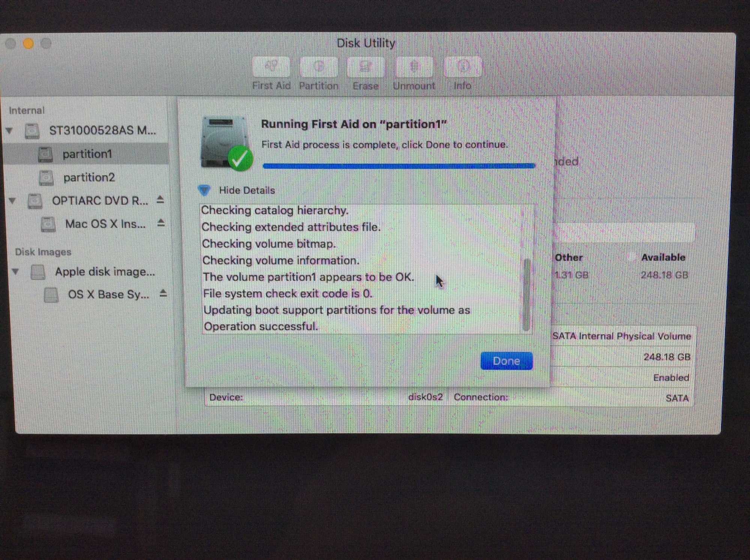Eject the OPTIARC DVD drive
The width and height of the screenshot is (750, 560).
click(160, 200)
